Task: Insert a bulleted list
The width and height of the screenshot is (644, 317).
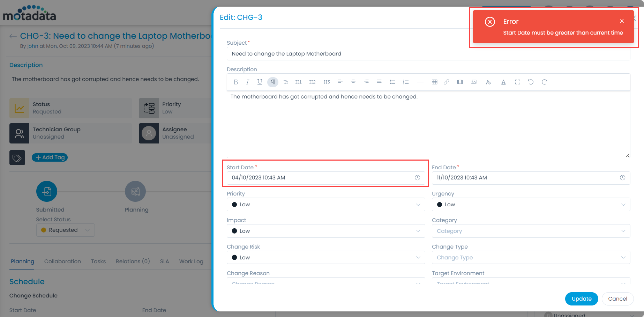Action: [x=392, y=82]
